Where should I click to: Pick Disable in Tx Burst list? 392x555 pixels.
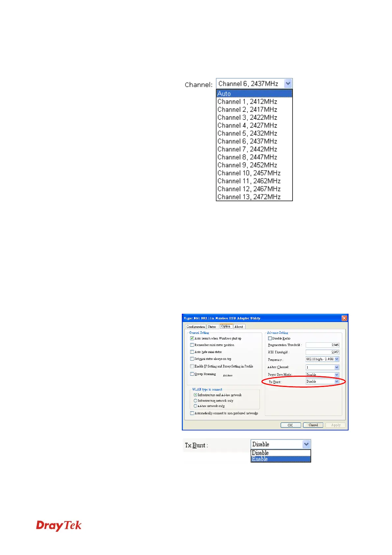[281, 453]
